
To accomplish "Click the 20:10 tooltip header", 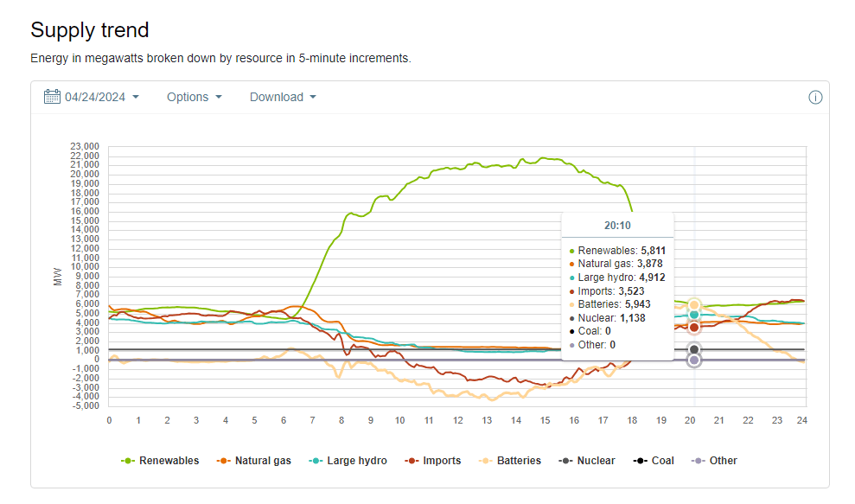I will point(616,225).
